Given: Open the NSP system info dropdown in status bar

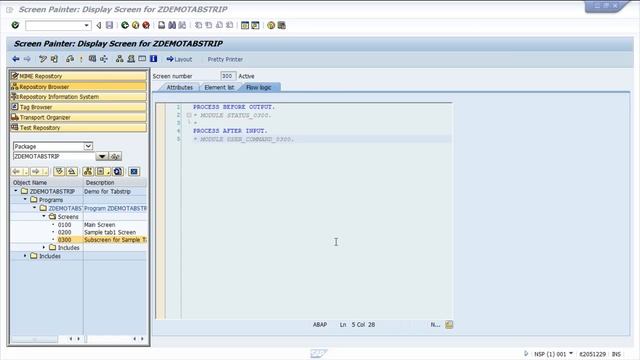Looking at the screenshot, I should (571, 353).
